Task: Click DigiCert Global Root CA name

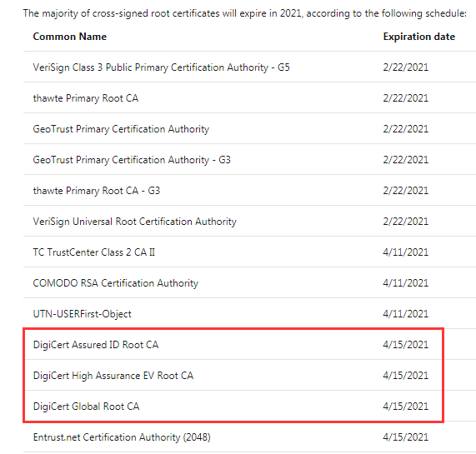Action: [86, 407]
